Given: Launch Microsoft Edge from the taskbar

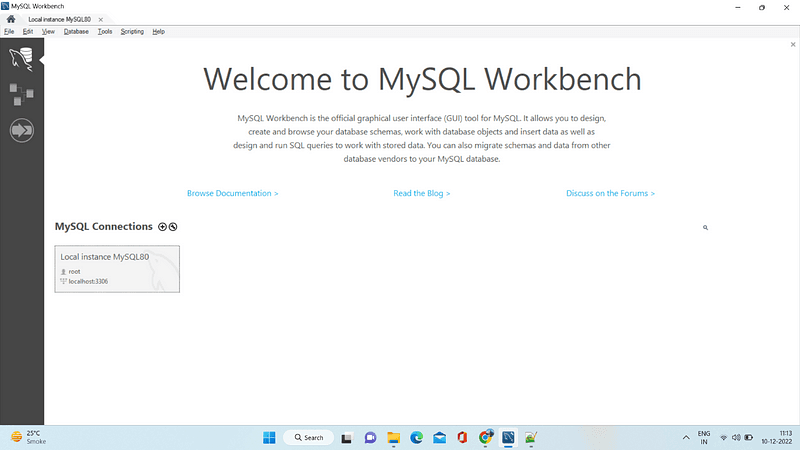Looking at the screenshot, I should pos(416,438).
